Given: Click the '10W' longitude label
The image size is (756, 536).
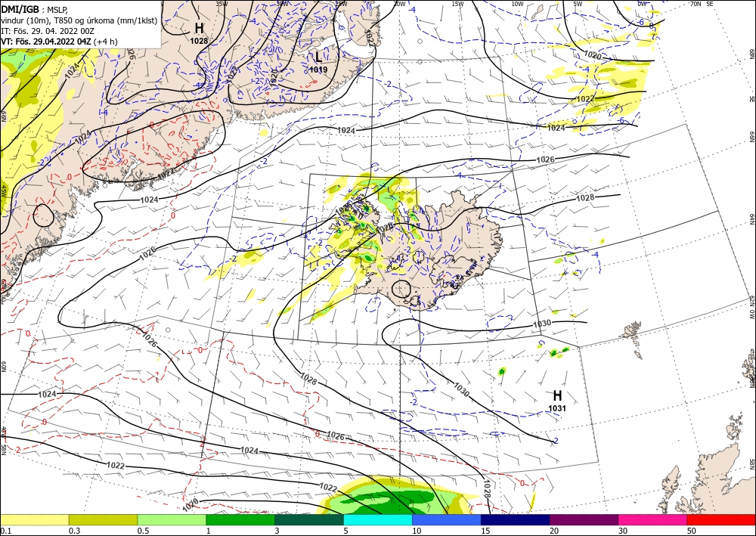Looking at the screenshot, I should (517, 4).
